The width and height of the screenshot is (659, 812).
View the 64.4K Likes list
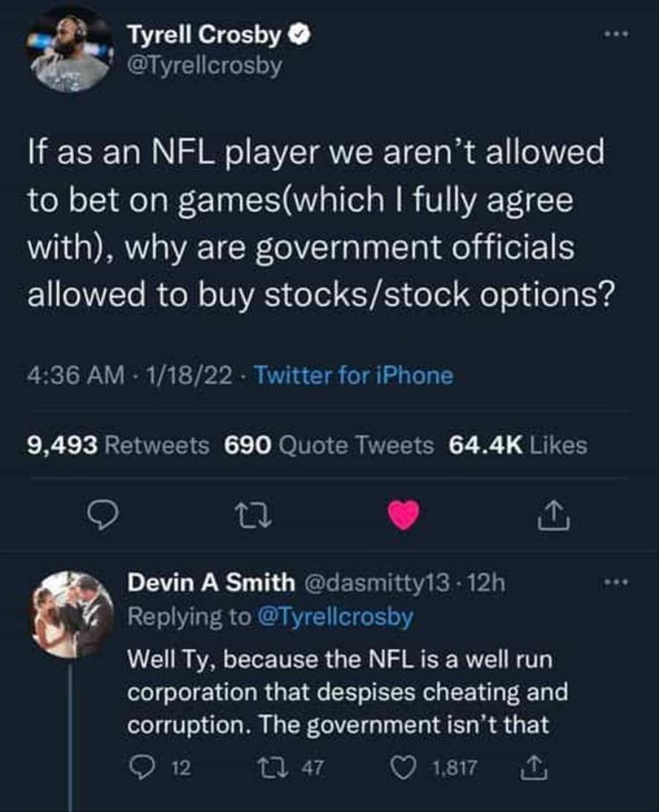(518, 445)
